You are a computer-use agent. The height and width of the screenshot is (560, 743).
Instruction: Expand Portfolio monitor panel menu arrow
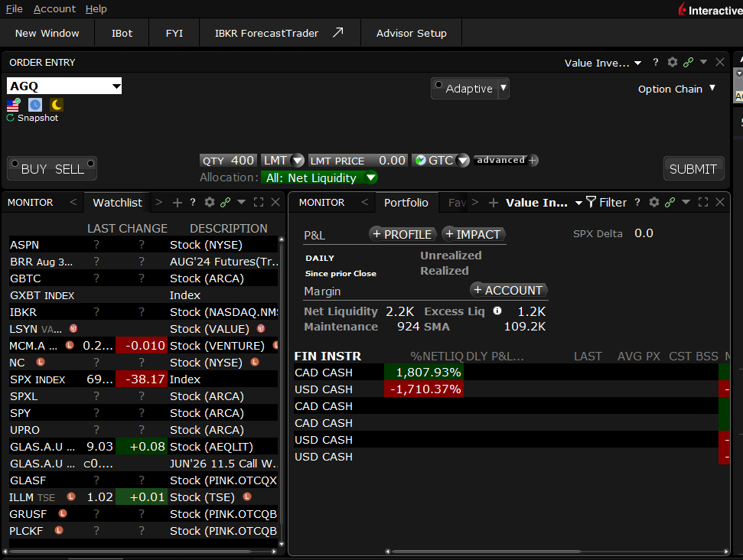click(686, 202)
